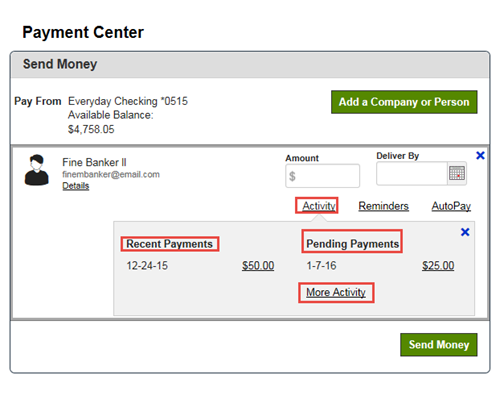500x400 pixels.
Task: Click the Fine Banker II payee name
Action: click(94, 162)
